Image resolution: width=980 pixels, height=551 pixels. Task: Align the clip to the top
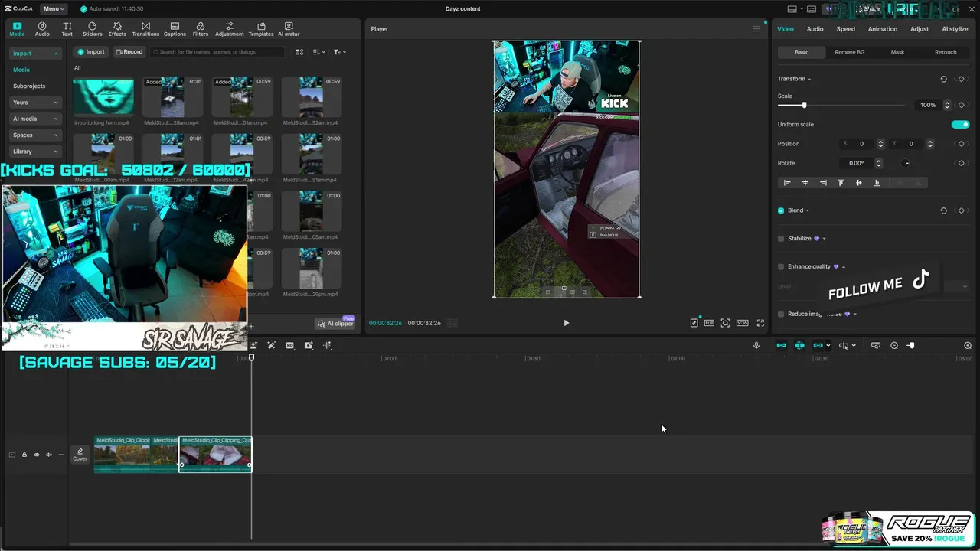point(841,183)
